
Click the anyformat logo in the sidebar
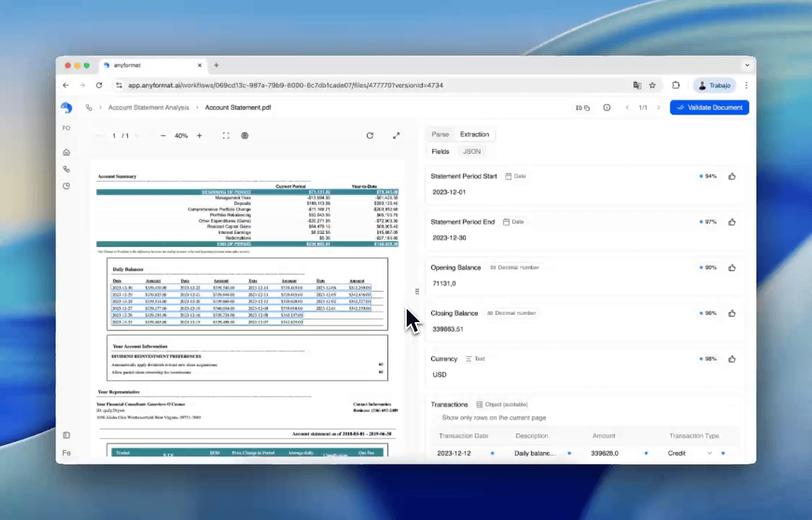tap(66, 107)
